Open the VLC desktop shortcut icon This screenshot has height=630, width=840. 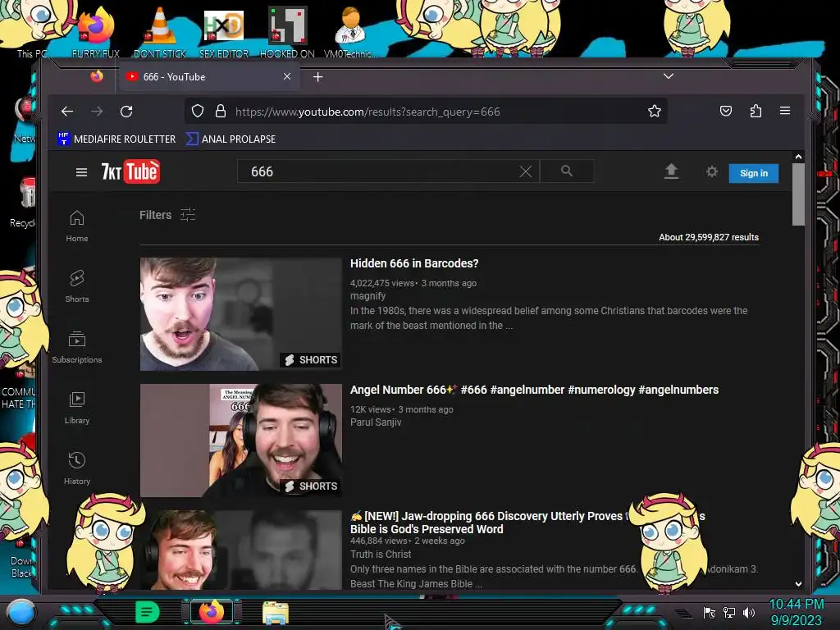coord(160,32)
